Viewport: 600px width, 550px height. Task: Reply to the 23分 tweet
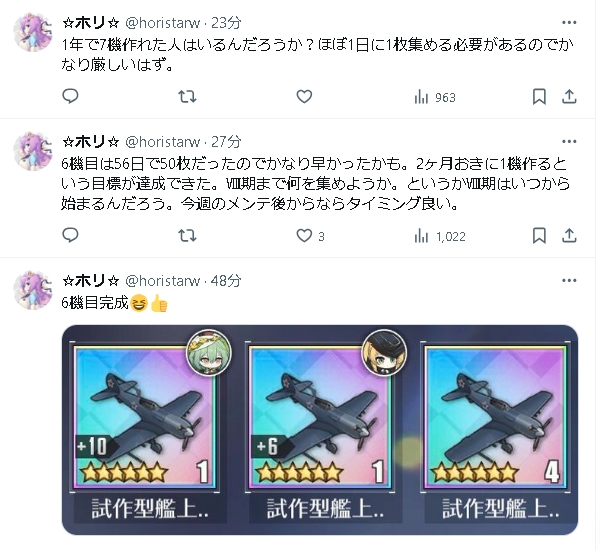[x=70, y=96]
